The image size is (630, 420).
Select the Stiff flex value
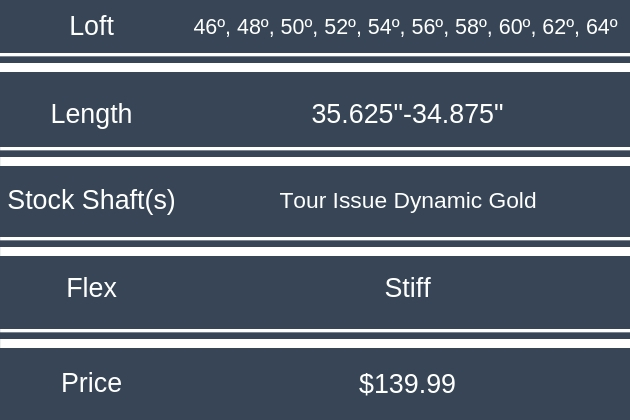[407, 288]
